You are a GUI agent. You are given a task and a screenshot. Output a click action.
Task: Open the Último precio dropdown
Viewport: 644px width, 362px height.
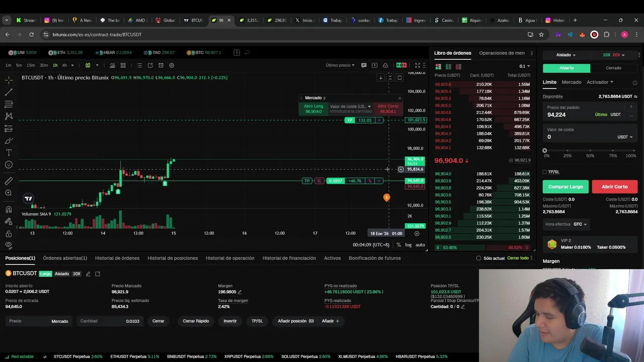(340, 65)
